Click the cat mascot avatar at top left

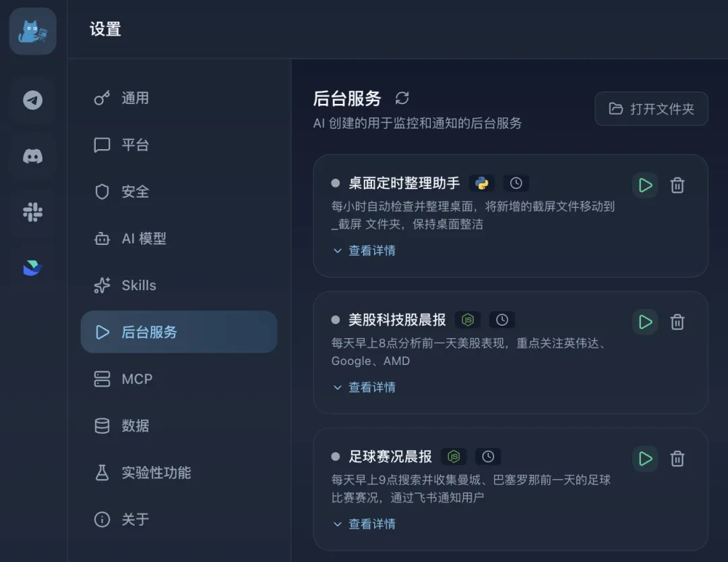(x=32, y=31)
